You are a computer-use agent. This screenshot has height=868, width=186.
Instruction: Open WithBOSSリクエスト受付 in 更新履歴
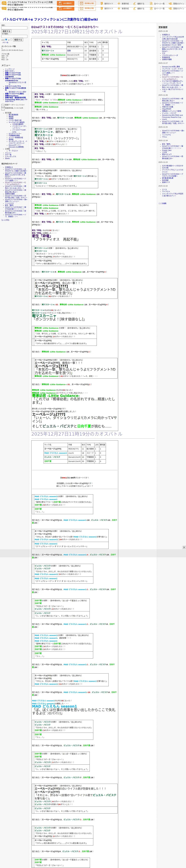(x=172, y=45)
